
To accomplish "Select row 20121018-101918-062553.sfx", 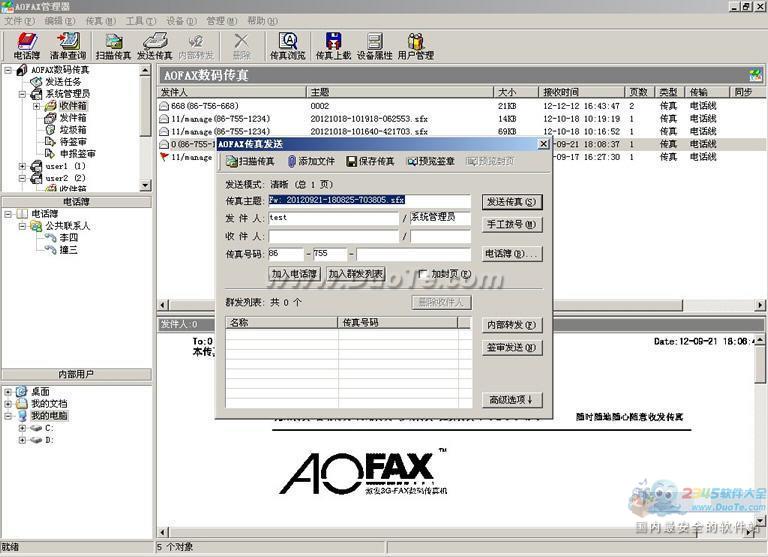I will (460, 119).
